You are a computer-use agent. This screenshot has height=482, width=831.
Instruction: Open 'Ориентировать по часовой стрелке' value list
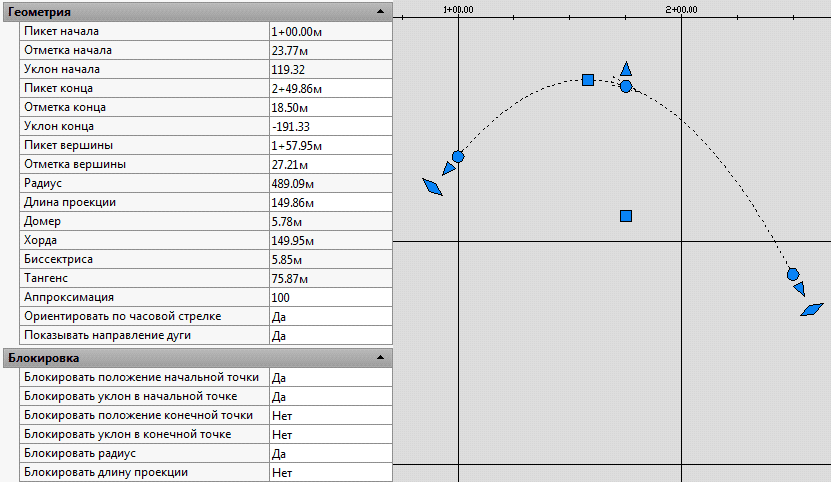(x=330, y=316)
